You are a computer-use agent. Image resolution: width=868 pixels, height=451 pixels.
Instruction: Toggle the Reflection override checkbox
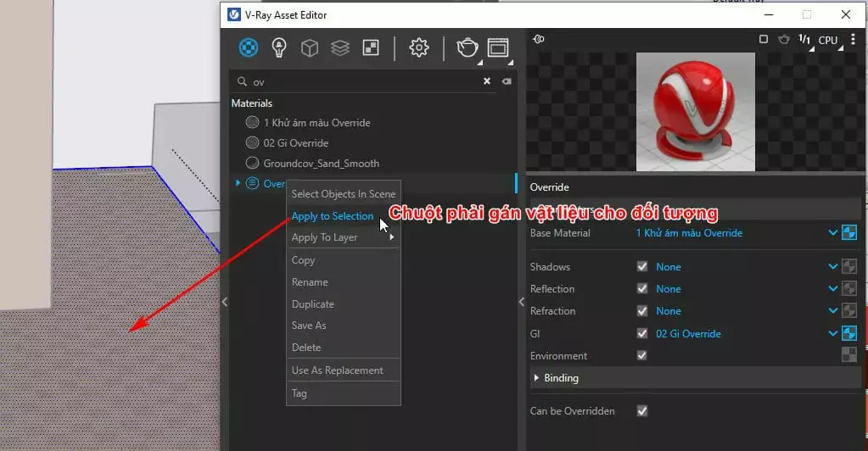[641, 289]
